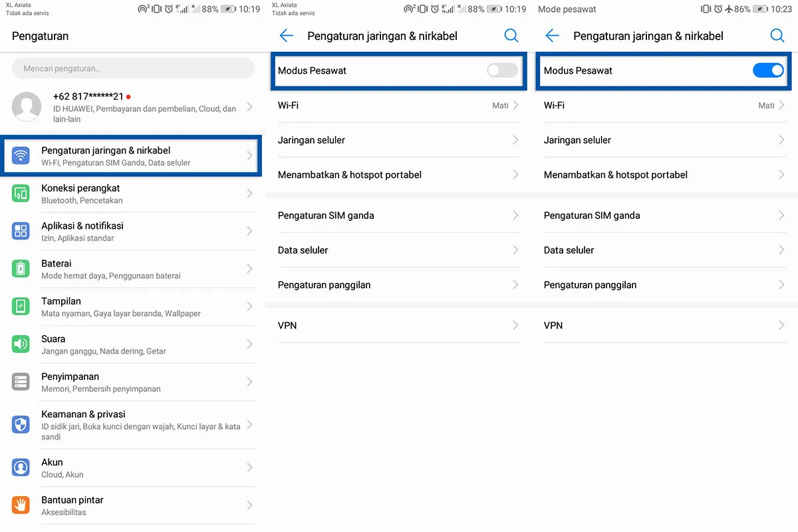Open the Keamanan & privasi shield icon

point(21,424)
